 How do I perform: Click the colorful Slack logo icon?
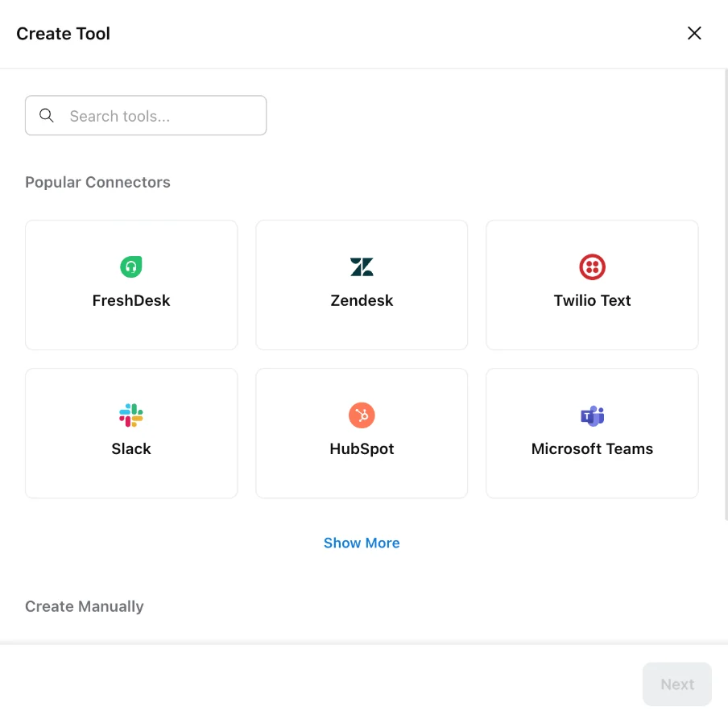coord(131,415)
